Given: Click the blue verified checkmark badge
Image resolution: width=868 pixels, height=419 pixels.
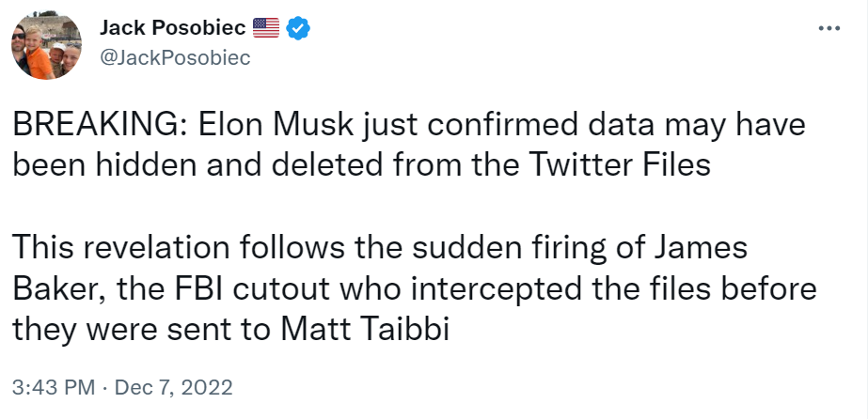Looking at the screenshot, I should click(299, 30).
